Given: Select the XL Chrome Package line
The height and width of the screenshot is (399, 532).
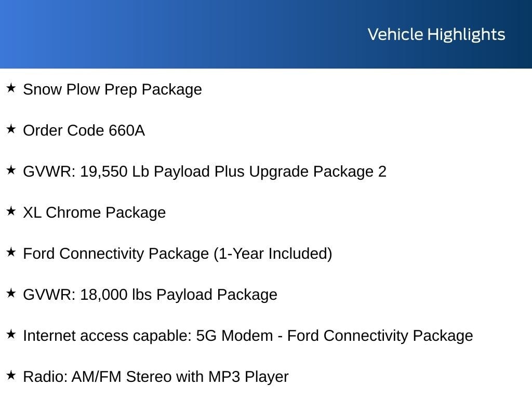Looking at the screenshot, I should point(95,212).
